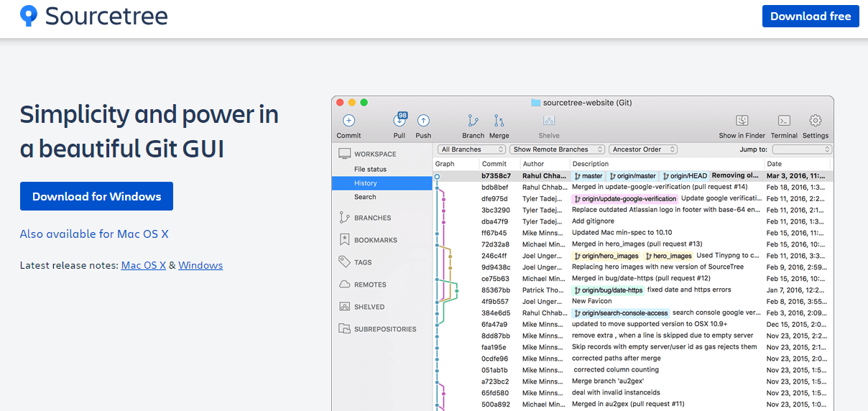
Task: Open the Settings gear icon
Action: point(816,121)
